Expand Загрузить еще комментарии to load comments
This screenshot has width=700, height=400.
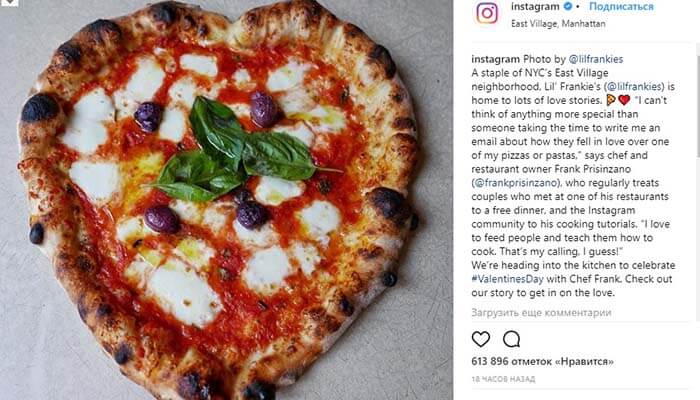(541, 313)
